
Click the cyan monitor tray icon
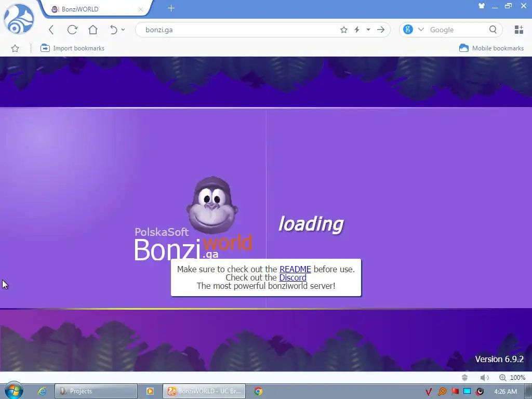tap(467, 391)
